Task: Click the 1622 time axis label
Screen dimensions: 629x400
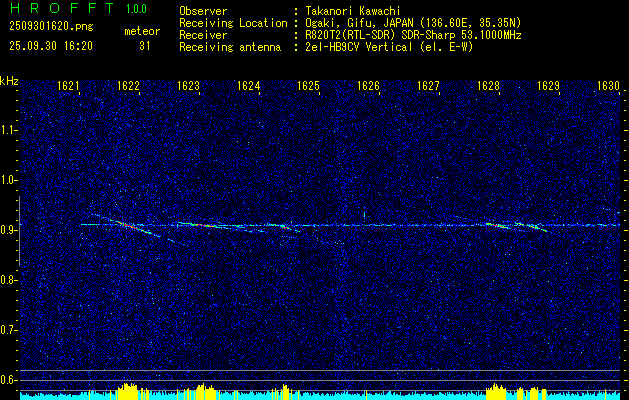Action: pyautogui.click(x=128, y=85)
